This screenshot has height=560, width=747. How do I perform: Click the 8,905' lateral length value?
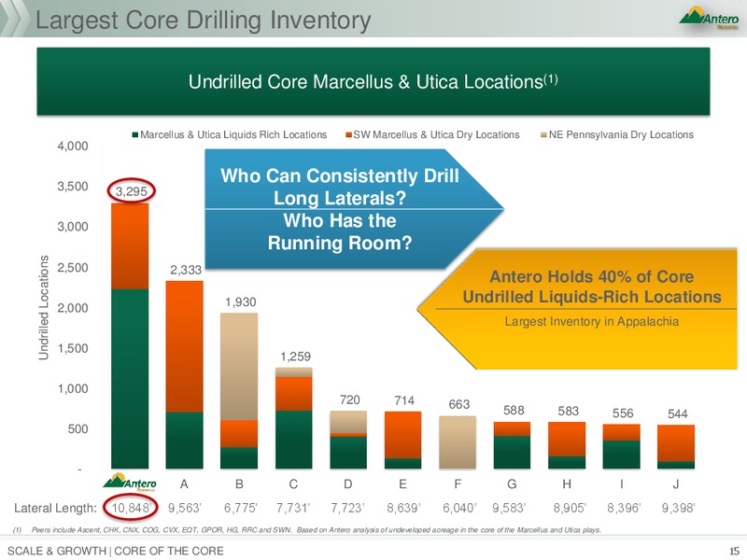[570, 508]
